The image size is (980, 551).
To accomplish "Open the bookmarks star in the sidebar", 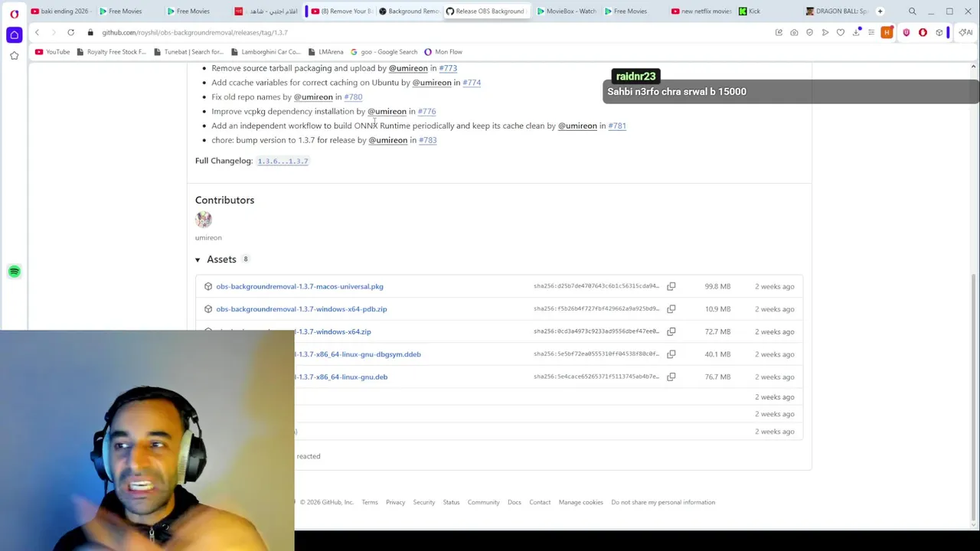I will click(x=14, y=56).
